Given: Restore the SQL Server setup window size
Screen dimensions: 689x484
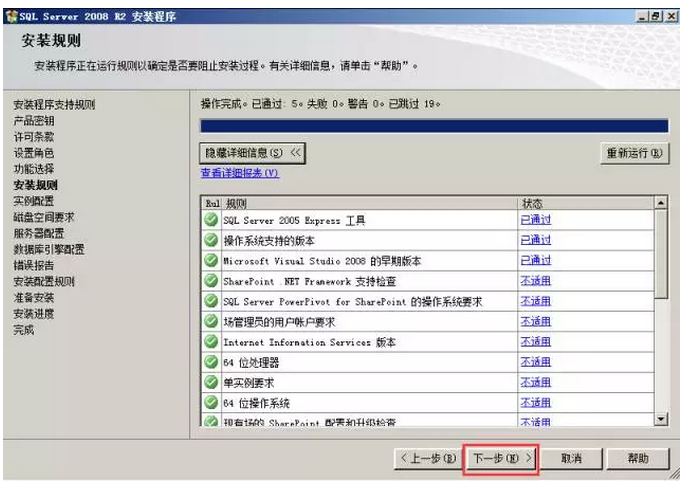Looking at the screenshot, I should [x=656, y=17].
